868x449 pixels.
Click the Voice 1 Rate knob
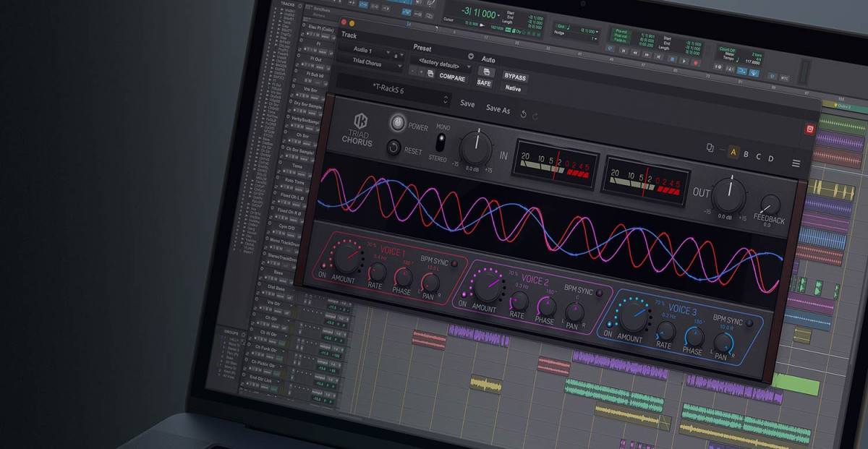tap(377, 272)
